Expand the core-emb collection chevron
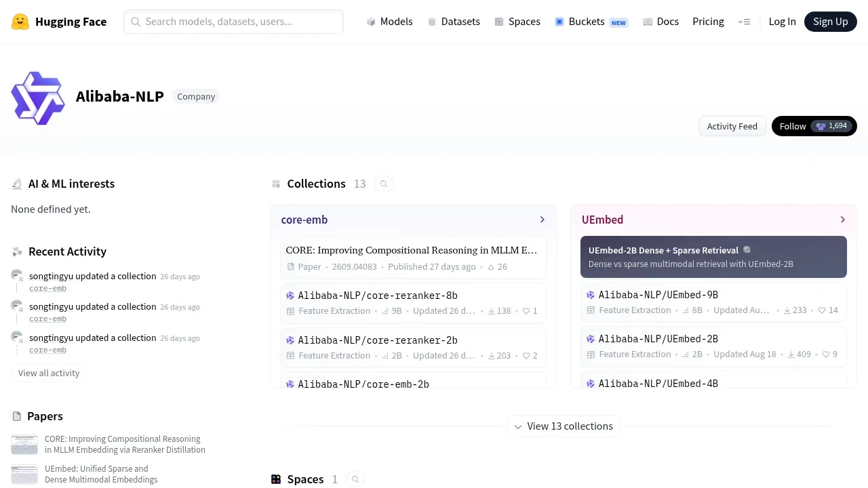 pyautogui.click(x=542, y=220)
